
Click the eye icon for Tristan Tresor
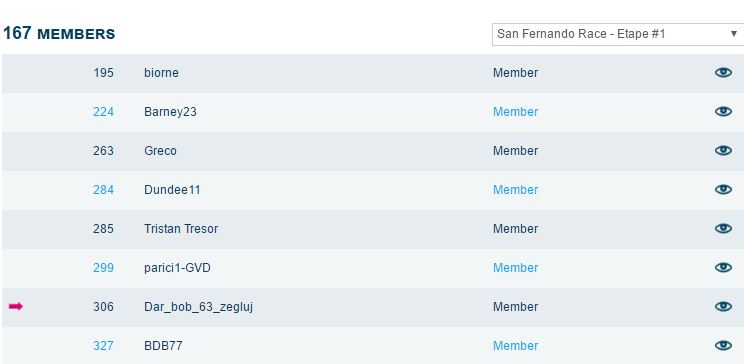723,228
